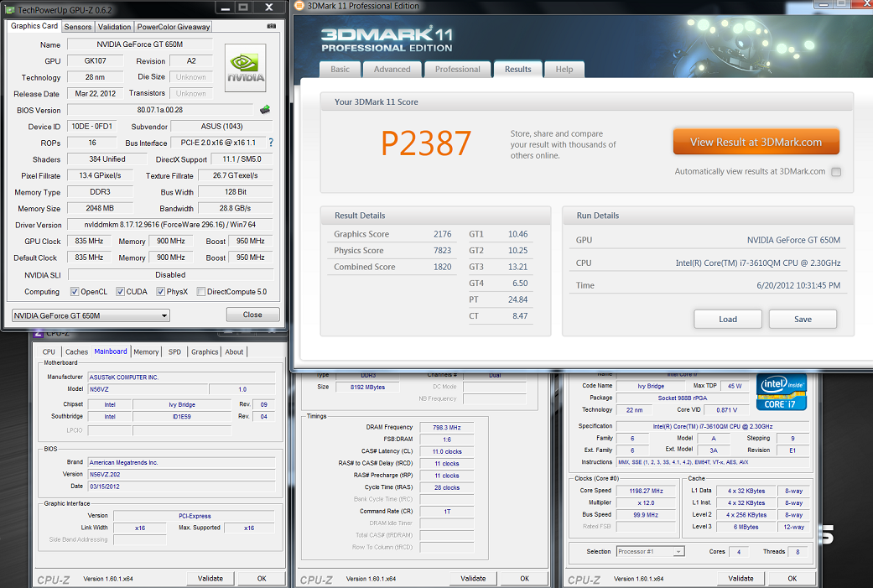The width and height of the screenshot is (873, 588).
Task: Toggle the OpenCL checkbox
Action: [75, 292]
